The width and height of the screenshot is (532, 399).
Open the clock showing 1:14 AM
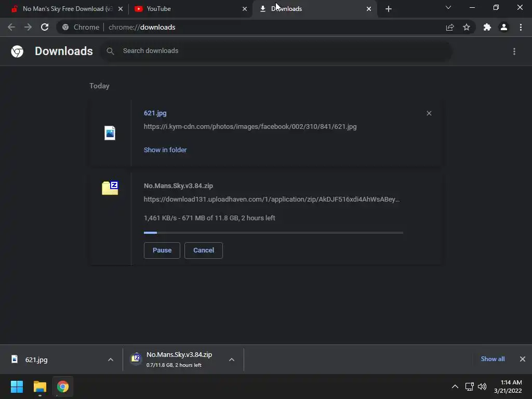click(x=508, y=387)
